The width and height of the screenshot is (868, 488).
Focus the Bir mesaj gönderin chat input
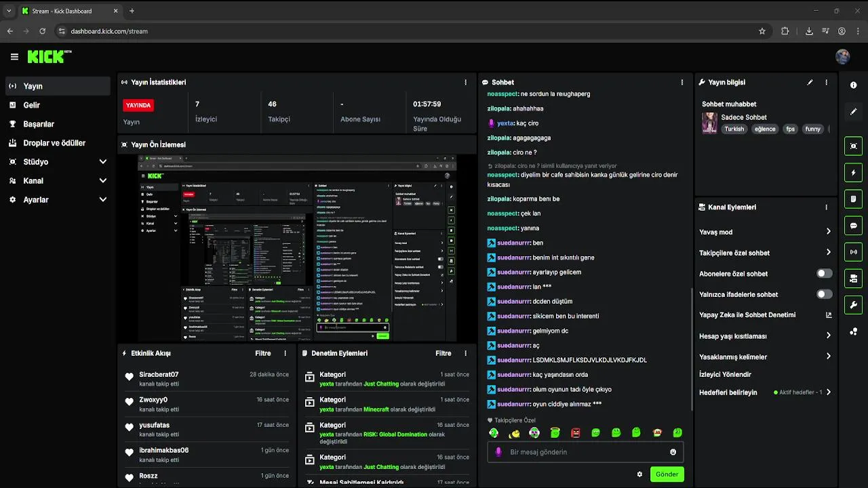[x=585, y=452]
